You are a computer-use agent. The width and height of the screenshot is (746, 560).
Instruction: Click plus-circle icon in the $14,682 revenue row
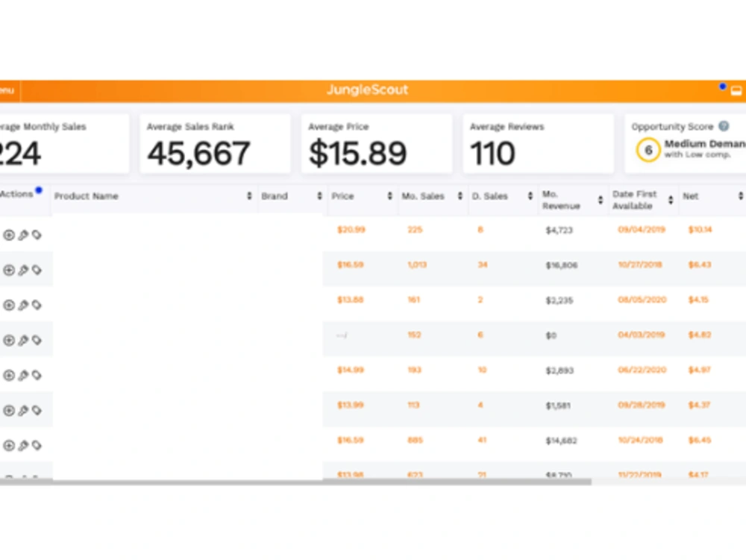8,445
